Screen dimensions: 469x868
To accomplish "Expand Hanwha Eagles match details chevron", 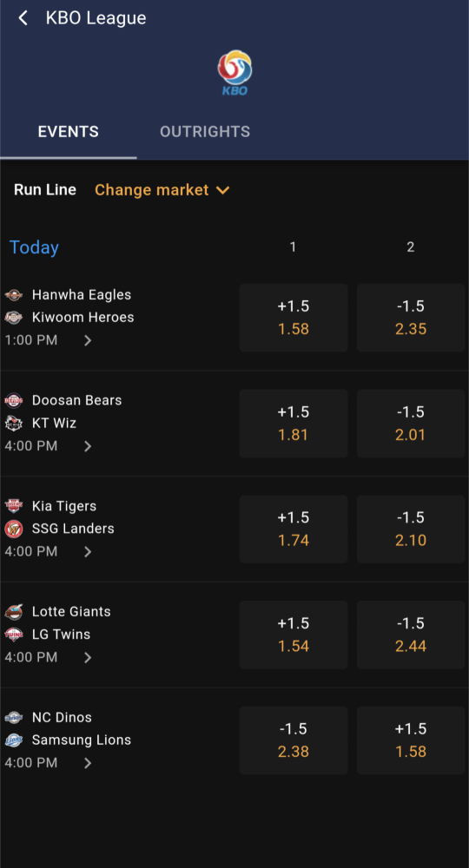I will (x=88, y=340).
